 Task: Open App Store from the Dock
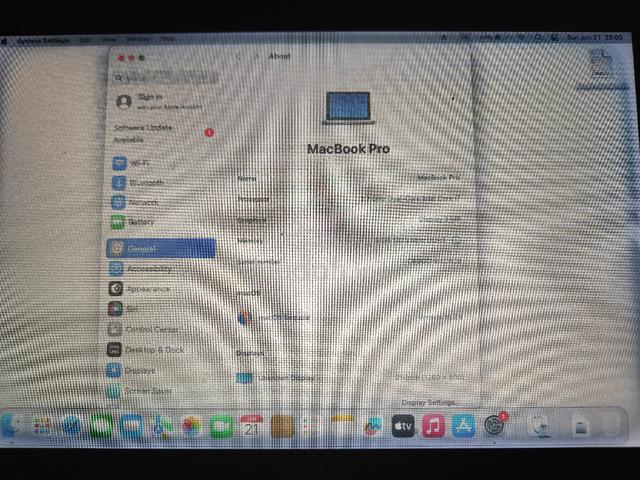click(x=463, y=426)
